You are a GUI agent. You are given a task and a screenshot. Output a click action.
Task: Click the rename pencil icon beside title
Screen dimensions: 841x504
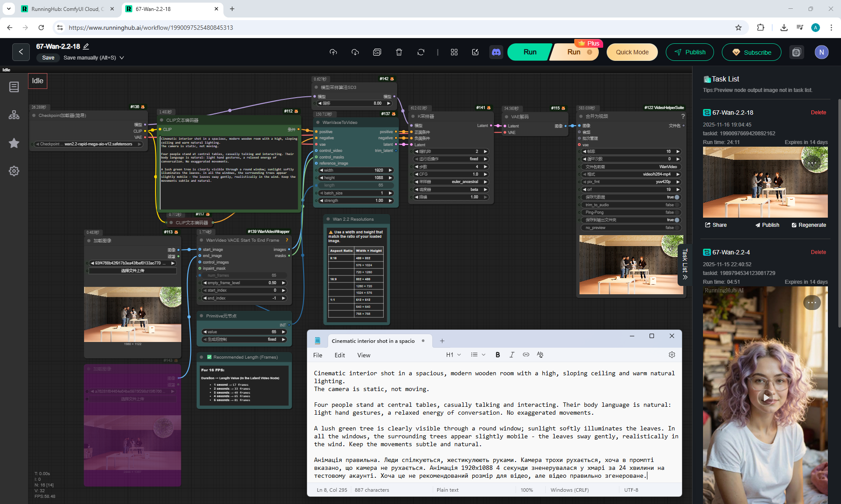86,46
